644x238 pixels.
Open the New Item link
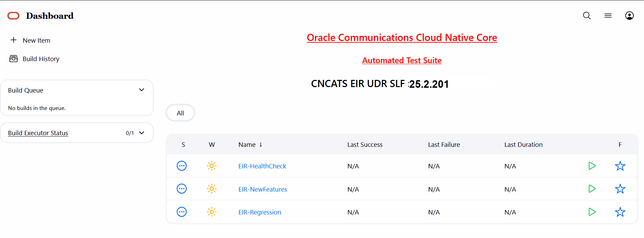point(37,40)
